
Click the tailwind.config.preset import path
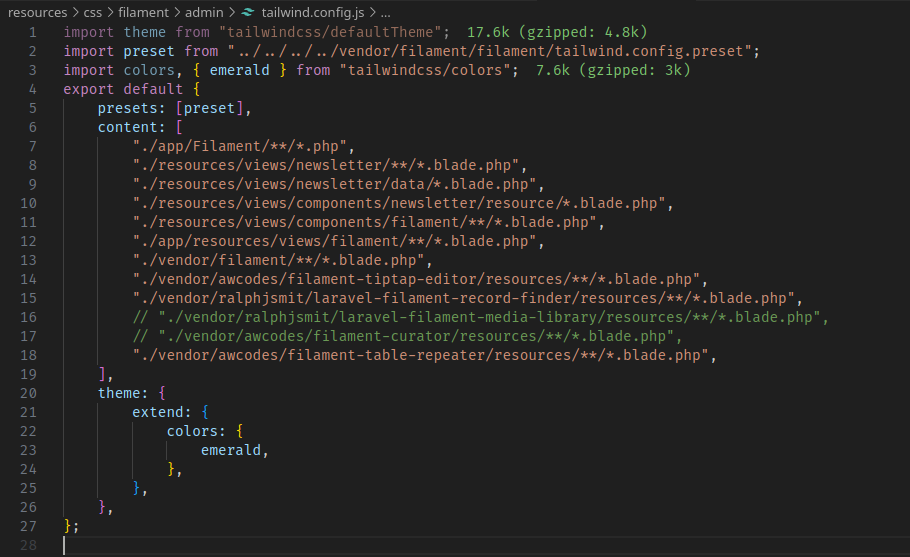490,51
